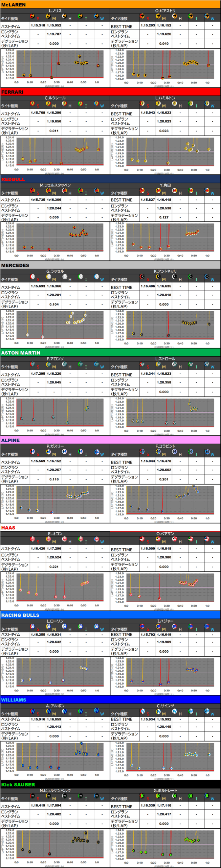This screenshot has height=868, width=221.
Task: Select Bortoleto's Intermediate tyre icon
Action: [x=191, y=796]
